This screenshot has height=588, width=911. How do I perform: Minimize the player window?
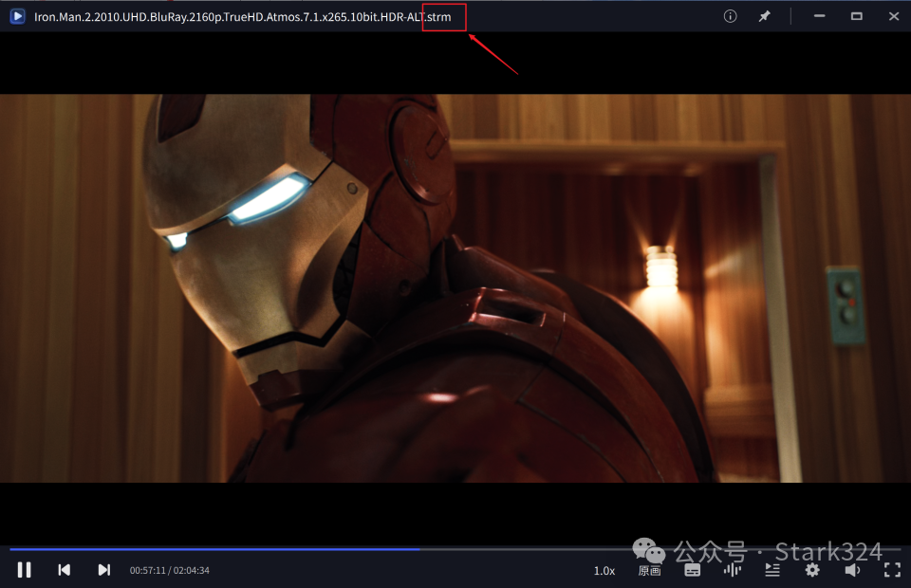(x=819, y=16)
